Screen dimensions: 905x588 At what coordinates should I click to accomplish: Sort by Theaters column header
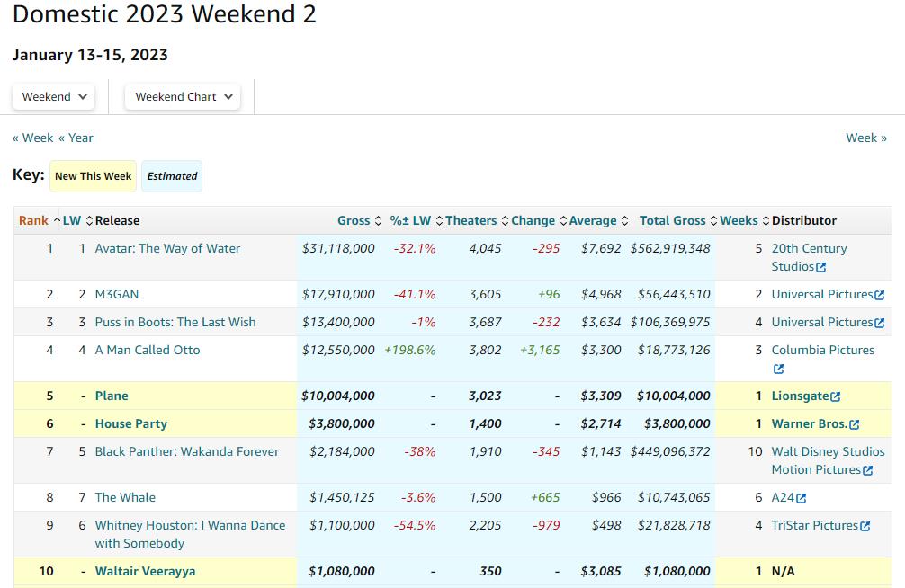(x=470, y=220)
